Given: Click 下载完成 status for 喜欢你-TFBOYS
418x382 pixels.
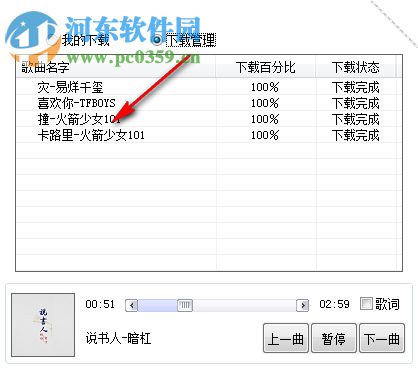Looking at the screenshot, I should pyautogui.click(x=356, y=103).
